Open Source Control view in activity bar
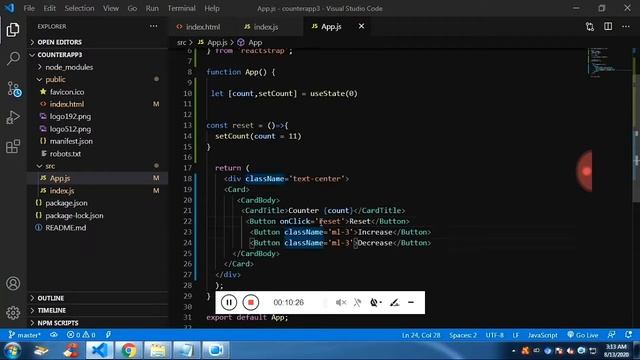This screenshot has width=640, height=360. tap(14, 89)
